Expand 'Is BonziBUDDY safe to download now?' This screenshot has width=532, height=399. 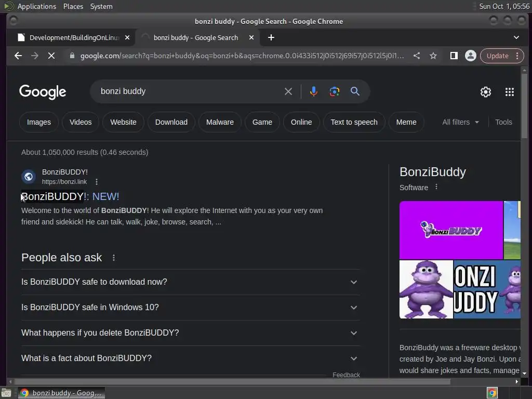(191, 282)
